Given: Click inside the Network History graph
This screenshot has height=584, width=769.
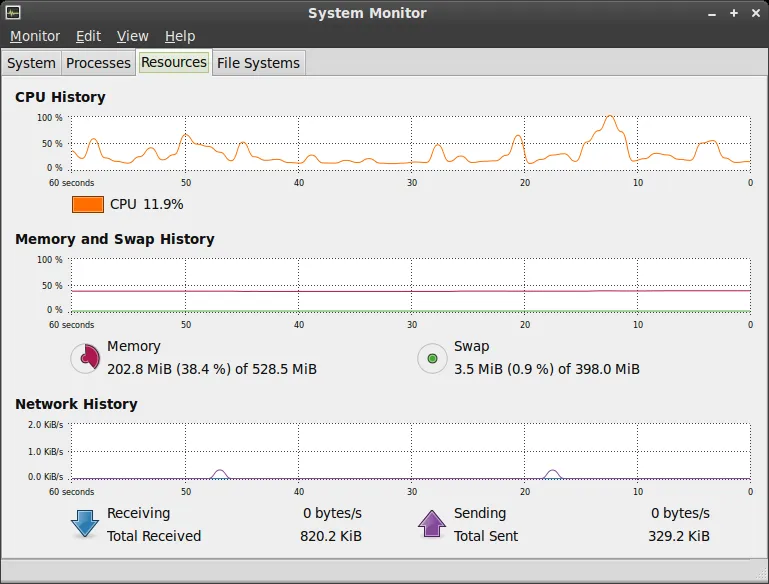Looking at the screenshot, I should [x=410, y=450].
